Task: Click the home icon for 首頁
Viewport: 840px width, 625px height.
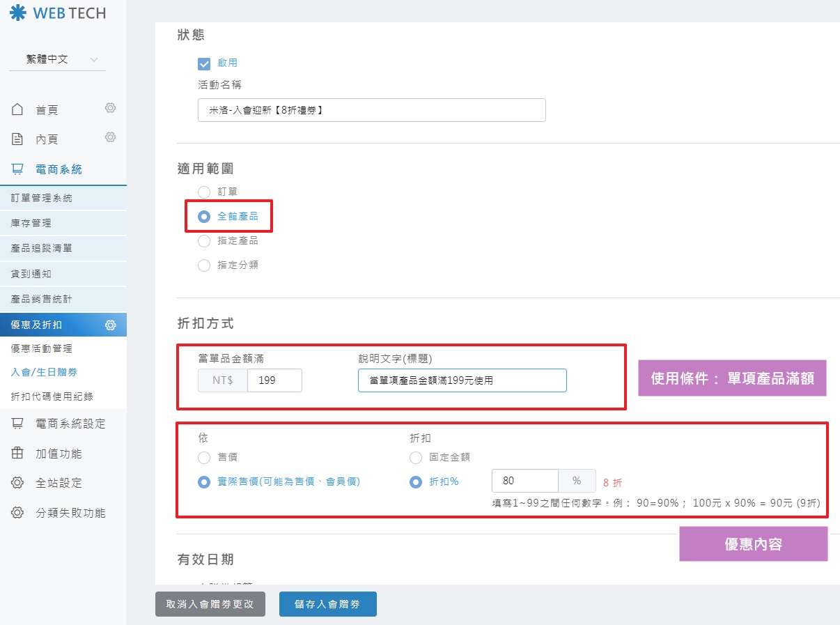Action: point(18,110)
